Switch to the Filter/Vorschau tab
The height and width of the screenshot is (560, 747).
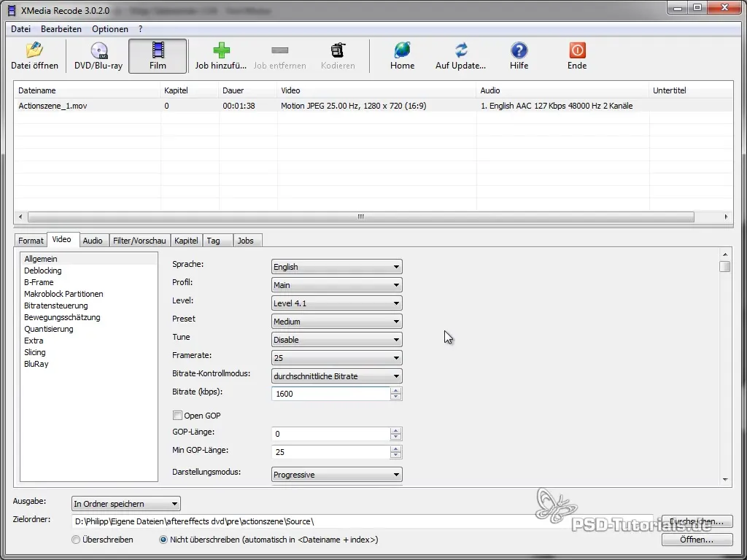[139, 241]
